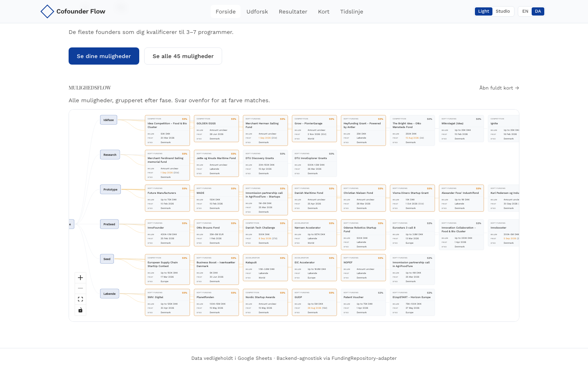Open Otto Bruuns Fond card
Screen dimensions: 588x368
216,233
